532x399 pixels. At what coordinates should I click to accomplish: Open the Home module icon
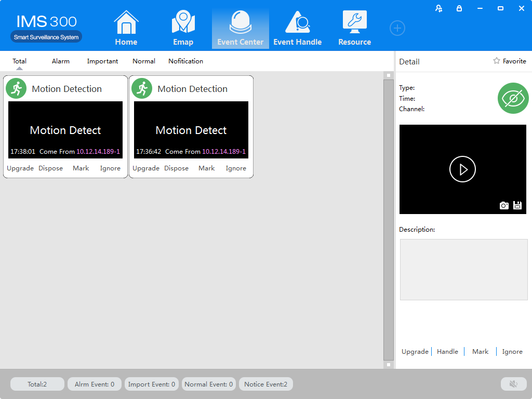(126, 23)
